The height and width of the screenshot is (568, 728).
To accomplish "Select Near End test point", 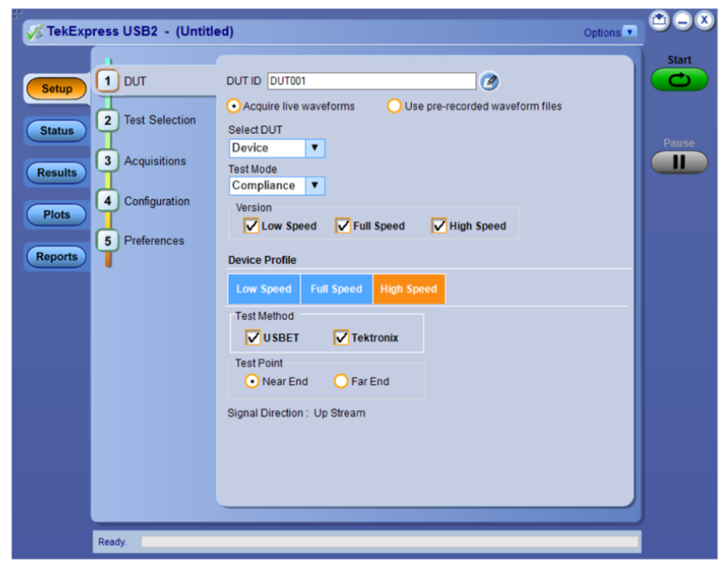I will pyautogui.click(x=252, y=381).
